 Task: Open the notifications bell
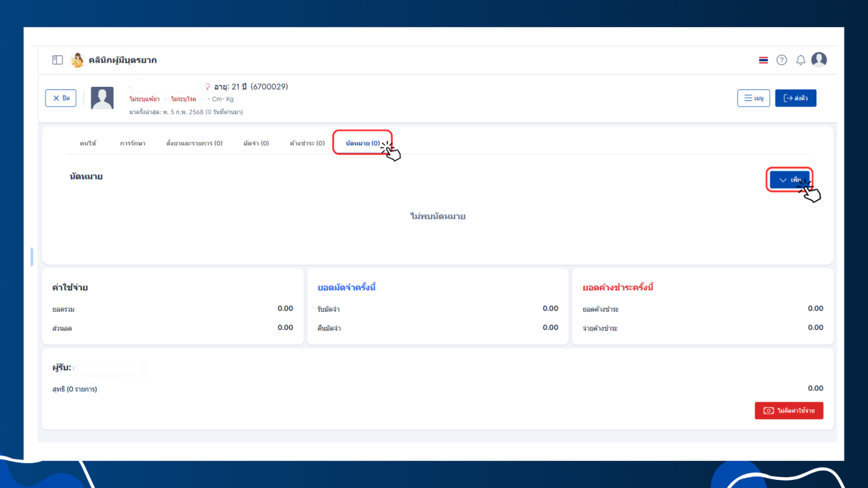pos(800,60)
